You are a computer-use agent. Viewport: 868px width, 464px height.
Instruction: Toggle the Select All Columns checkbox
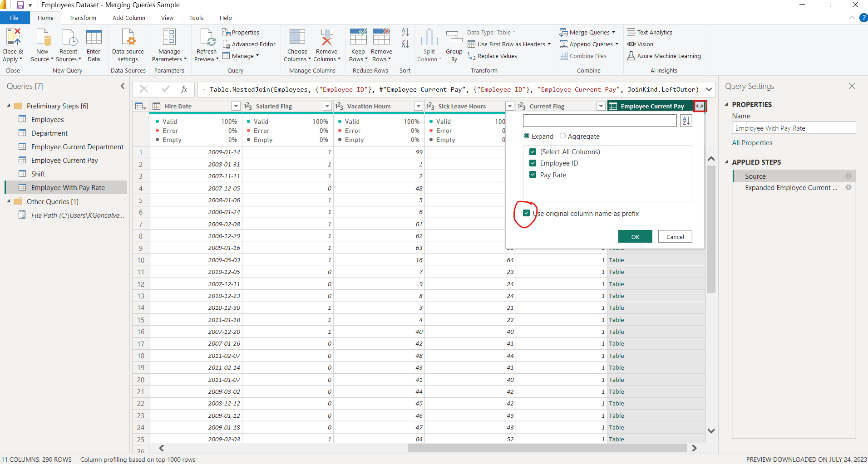533,151
